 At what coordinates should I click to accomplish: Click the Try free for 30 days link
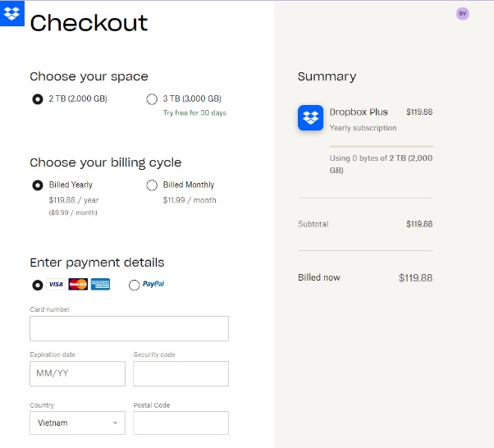click(x=194, y=112)
